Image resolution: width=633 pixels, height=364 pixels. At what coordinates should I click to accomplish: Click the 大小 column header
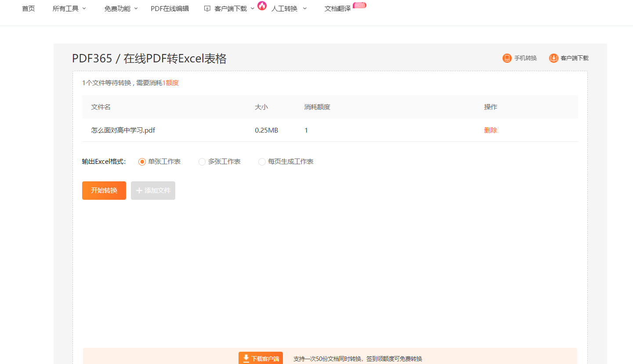click(x=261, y=107)
